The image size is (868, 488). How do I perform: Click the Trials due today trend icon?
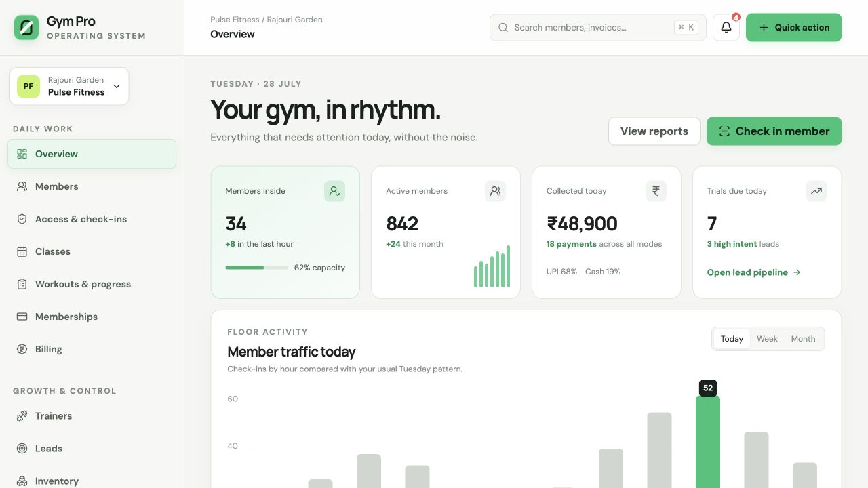816,191
